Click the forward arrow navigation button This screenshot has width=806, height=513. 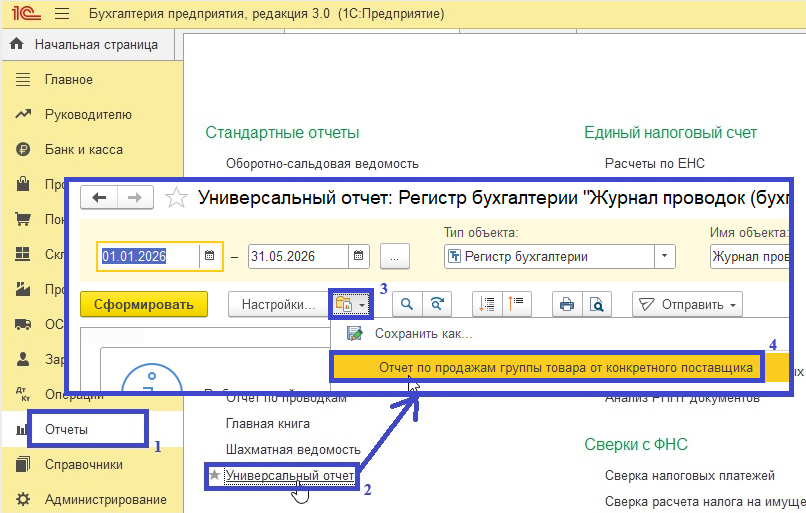pyautogui.click(x=135, y=197)
